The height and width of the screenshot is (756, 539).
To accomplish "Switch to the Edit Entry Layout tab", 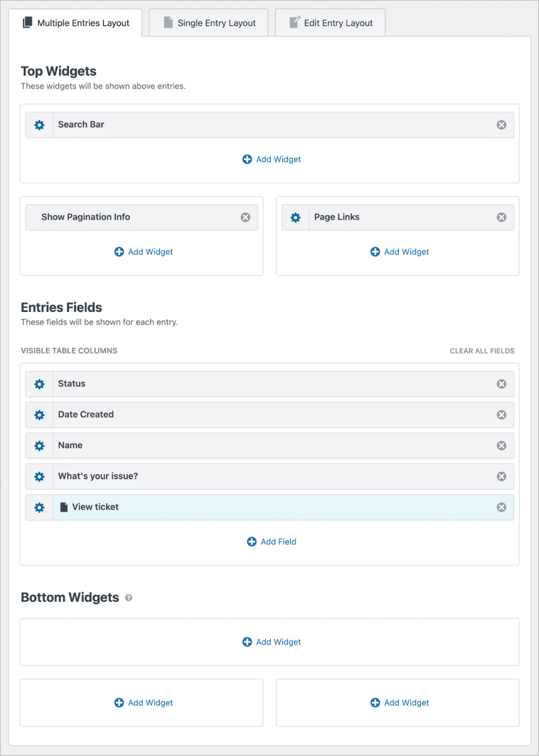I will pos(329,23).
